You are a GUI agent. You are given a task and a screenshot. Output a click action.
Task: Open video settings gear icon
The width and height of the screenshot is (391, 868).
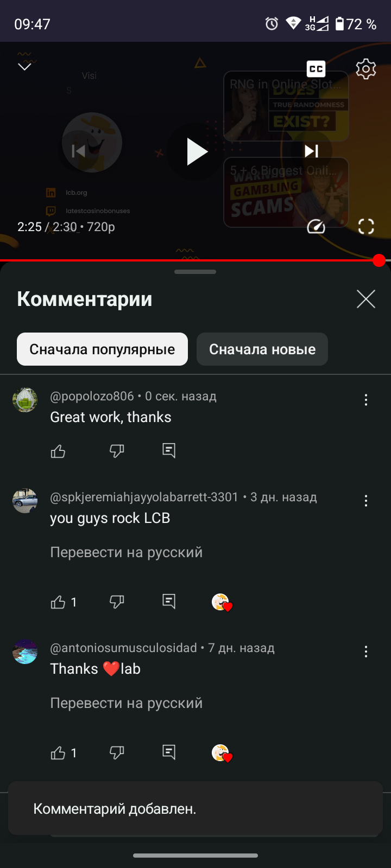coord(366,69)
